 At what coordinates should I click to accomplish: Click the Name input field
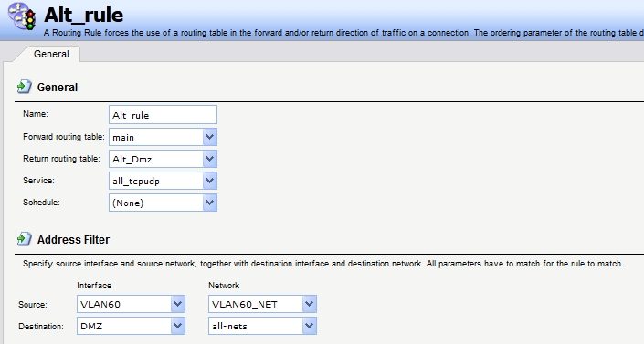point(163,115)
